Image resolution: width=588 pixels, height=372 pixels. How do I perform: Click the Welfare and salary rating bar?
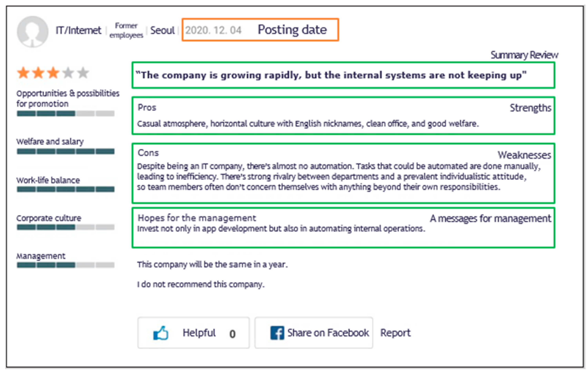coord(65,152)
